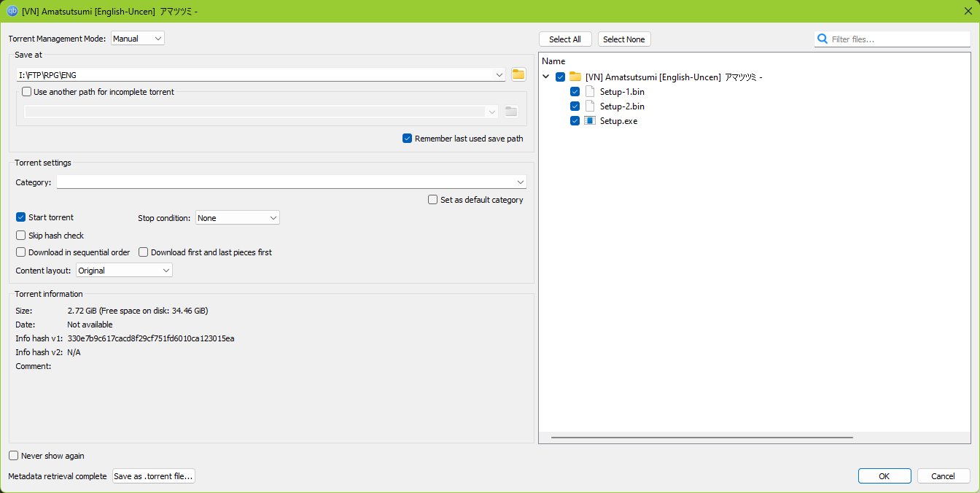Screen dimensions: 980x493
Task: Click the Torrent Management Mode label
Action: pyautogui.click(x=58, y=39)
